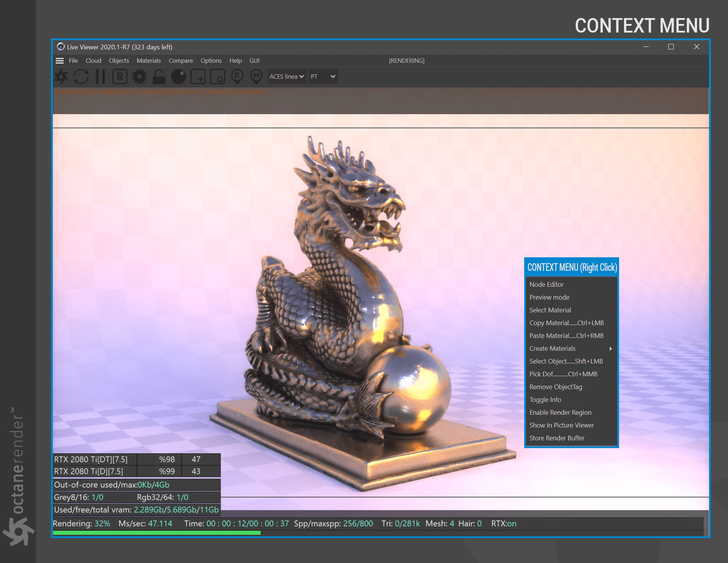Click the Rendering 32% status text

pos(81,524)
